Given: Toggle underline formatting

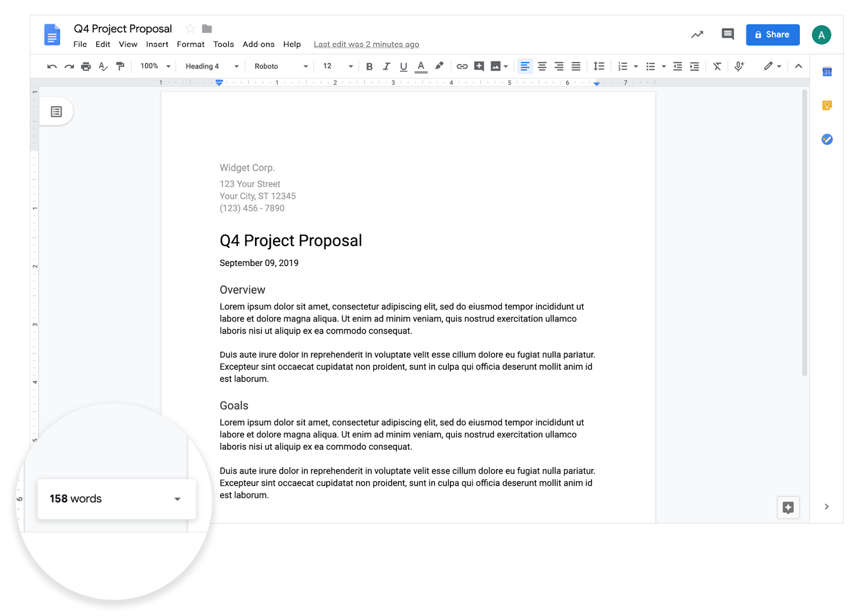Looking at the screenshot, I should 403,66.
